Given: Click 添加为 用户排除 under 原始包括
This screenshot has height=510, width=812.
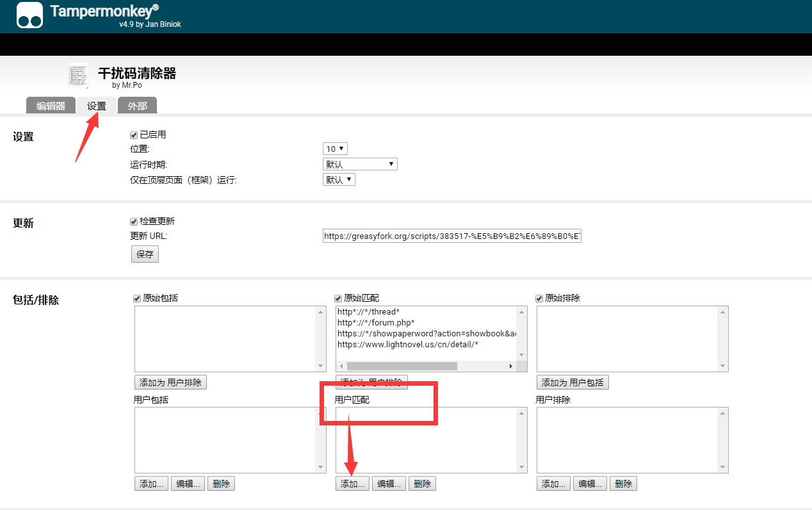Looking at the screenshot, I should coord(170,383).
